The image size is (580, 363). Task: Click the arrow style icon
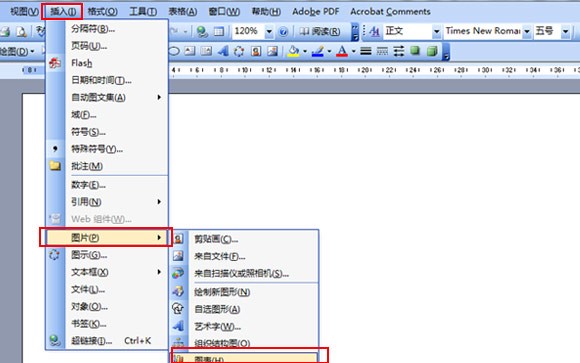coord(399,51)
